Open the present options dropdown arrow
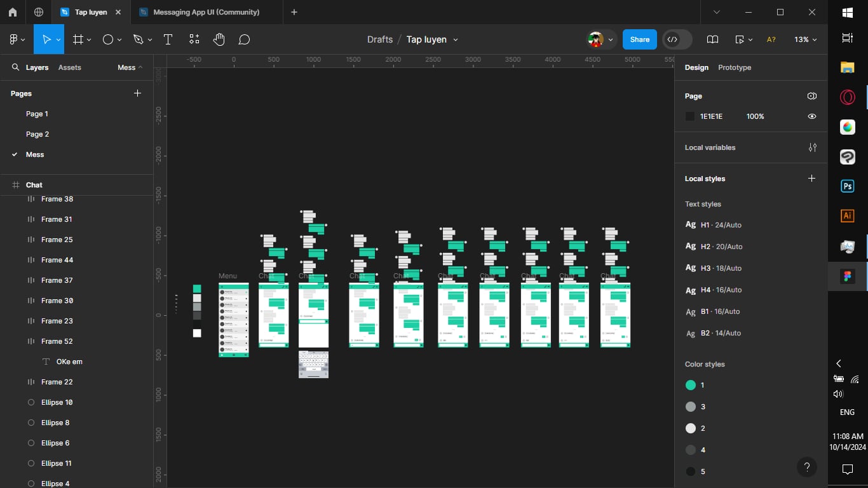Screen dimensions: 868x488 pyautogui.click(x=750, y=39)
